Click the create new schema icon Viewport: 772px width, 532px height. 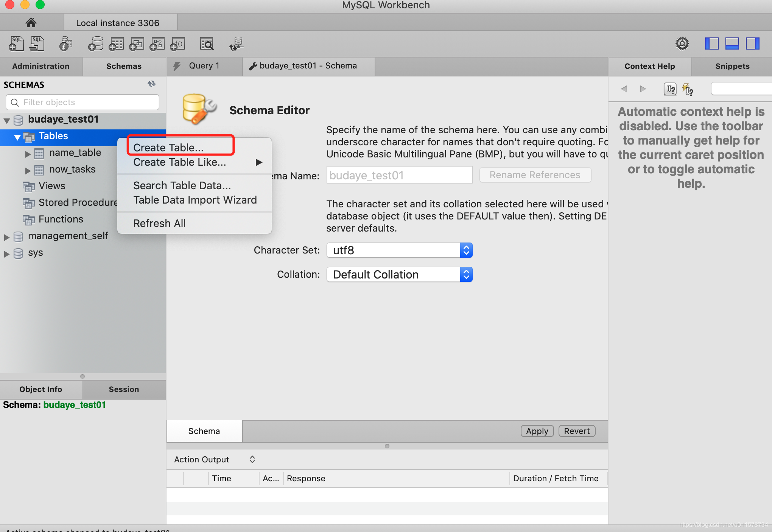(x=96, y=44)
